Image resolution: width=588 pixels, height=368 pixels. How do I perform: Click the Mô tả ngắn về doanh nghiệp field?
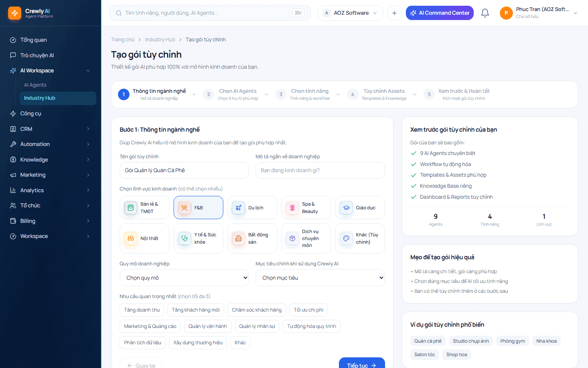coord(320,171)
